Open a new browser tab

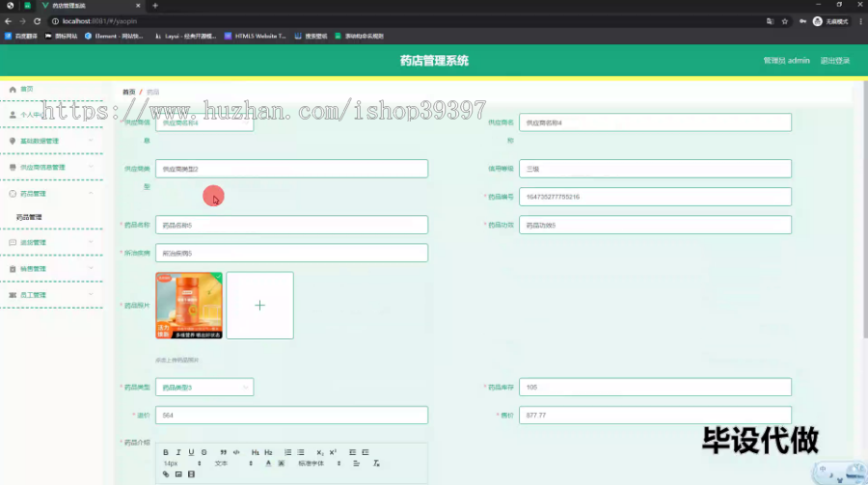point(155,6)
